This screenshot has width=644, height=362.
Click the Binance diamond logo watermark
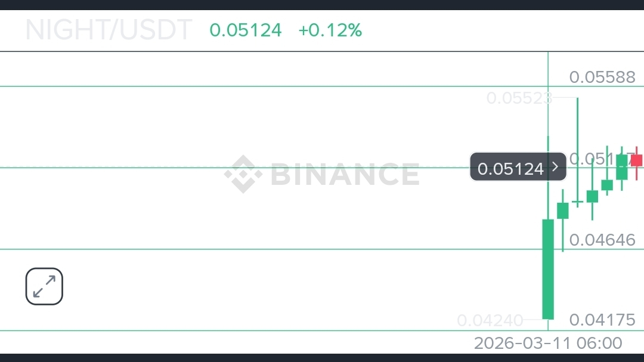click(x=243, y=174)
